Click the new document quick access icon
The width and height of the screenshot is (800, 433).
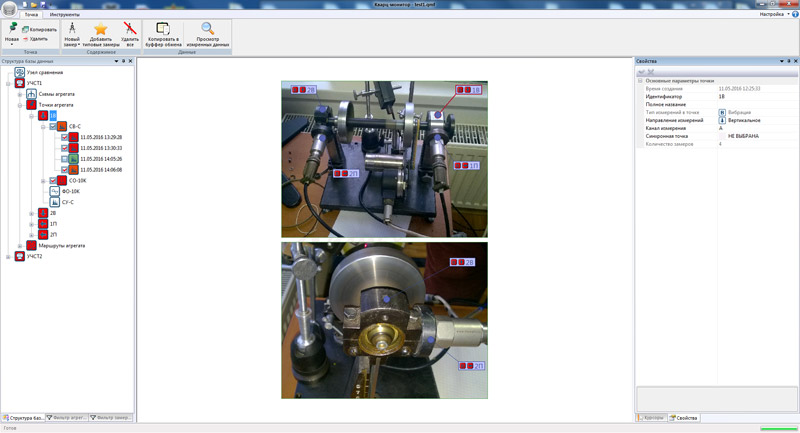pyautogui.click(x=24, y=5)
